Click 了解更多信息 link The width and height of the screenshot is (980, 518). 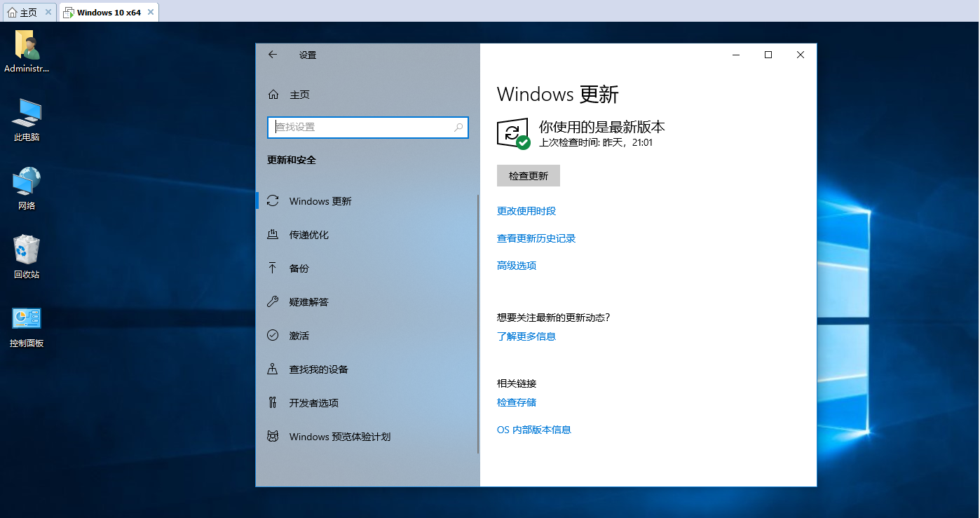tap(526, 336)
